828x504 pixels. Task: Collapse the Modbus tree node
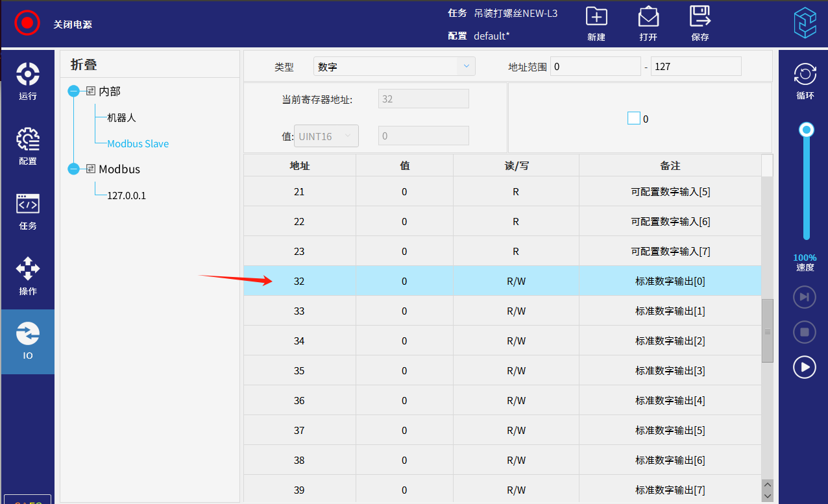pos(73,169)
